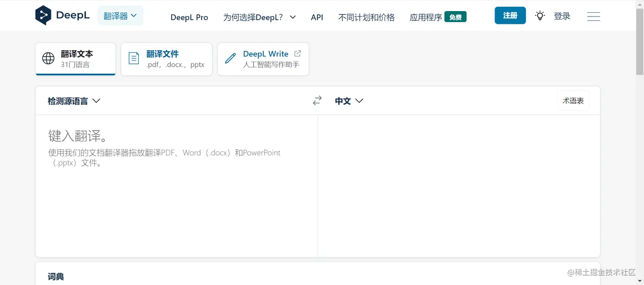Click the scrollbar down arrow
Viewport: 644px width, 285px height.
pyautogui.click(x=640, y=280)
